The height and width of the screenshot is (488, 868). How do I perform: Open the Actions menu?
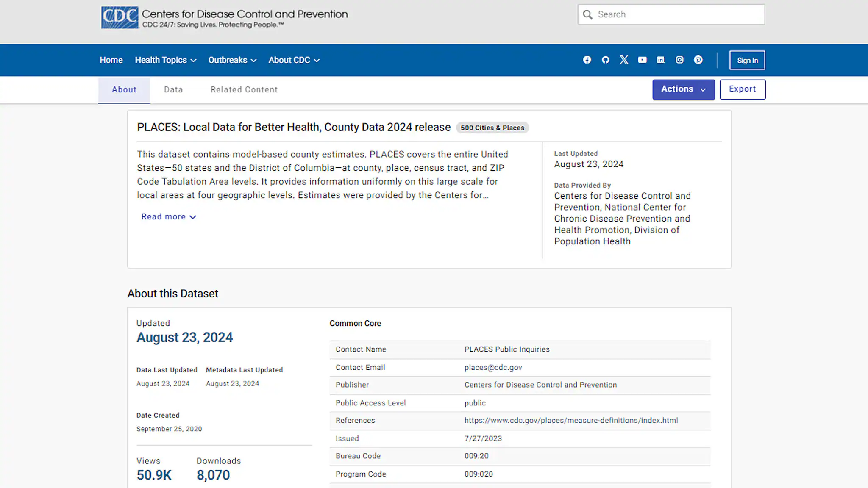click(683, 89)
